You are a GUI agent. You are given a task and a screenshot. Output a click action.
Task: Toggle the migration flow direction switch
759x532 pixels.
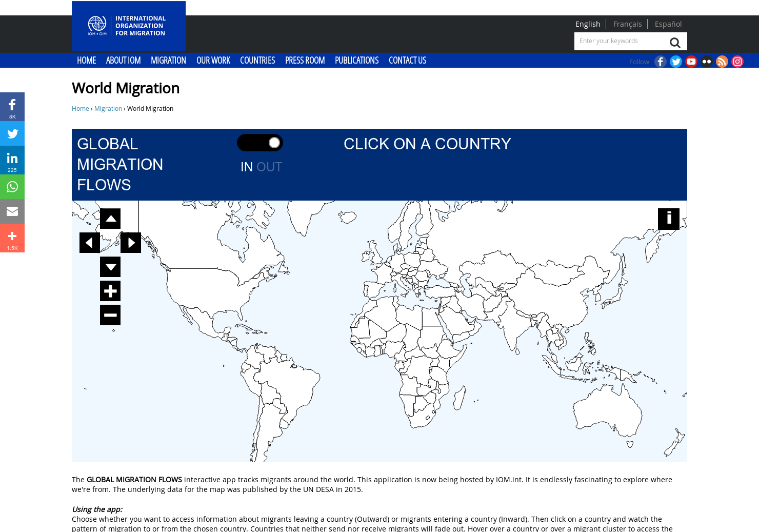[x=260, y=142]
